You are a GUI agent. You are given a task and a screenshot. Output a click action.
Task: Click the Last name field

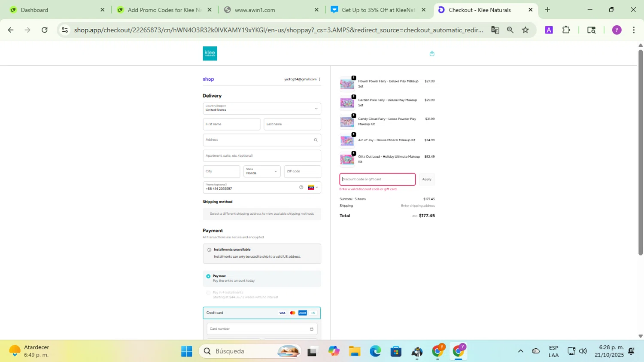click(x=292, y=124)
